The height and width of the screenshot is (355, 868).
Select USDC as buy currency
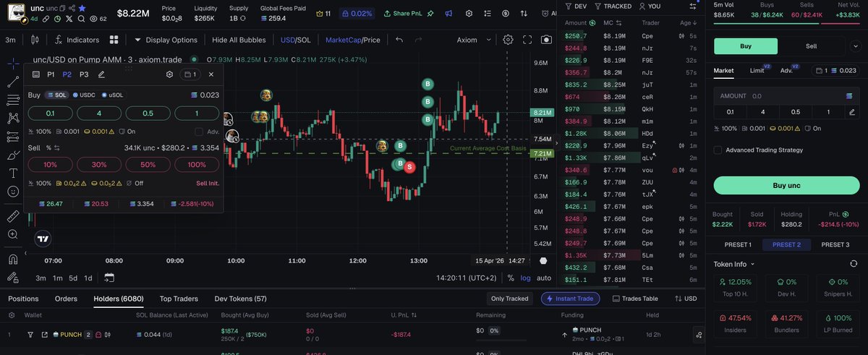[x=84, y=95]
